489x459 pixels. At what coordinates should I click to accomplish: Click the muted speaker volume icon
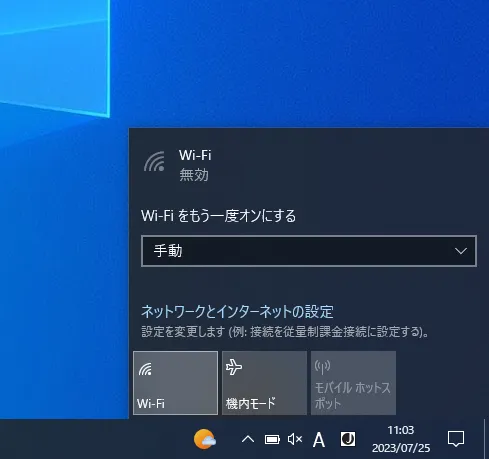pos(295,439)
